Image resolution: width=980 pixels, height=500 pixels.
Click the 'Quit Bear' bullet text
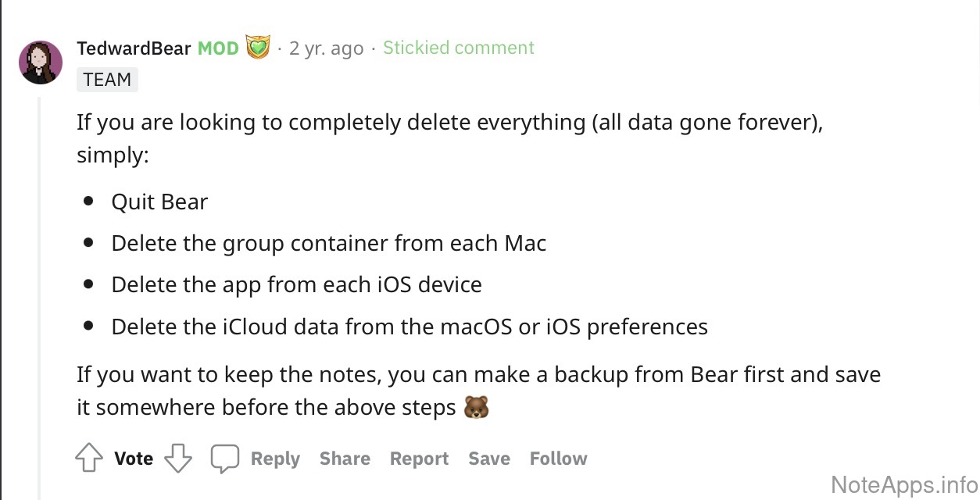(159, 202)
